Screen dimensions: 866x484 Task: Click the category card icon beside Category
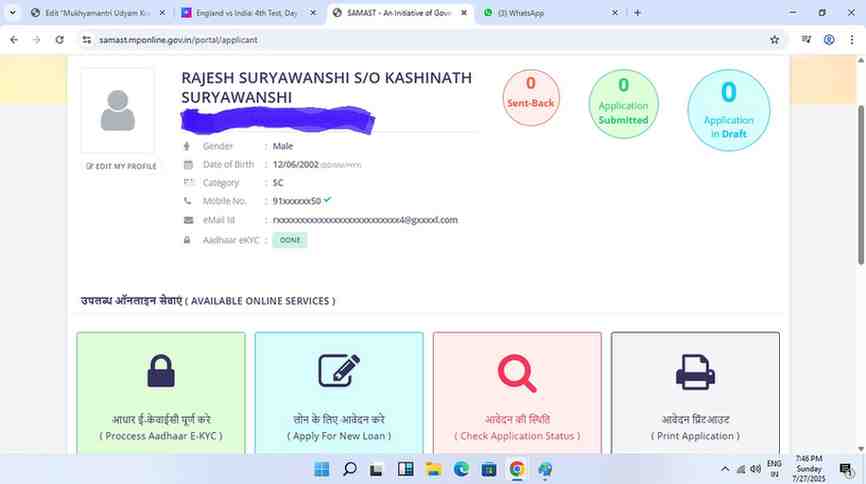[x=188, y=182]
